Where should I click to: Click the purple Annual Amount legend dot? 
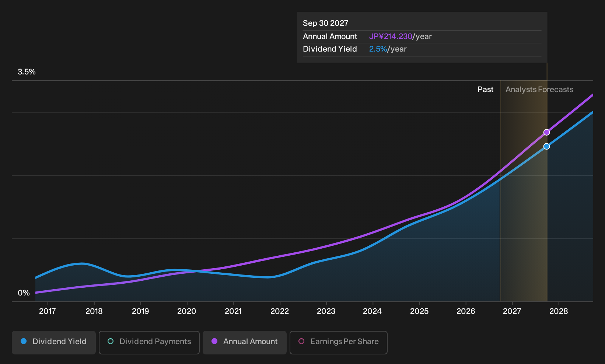pyautogui.click(x=214, y=342)
